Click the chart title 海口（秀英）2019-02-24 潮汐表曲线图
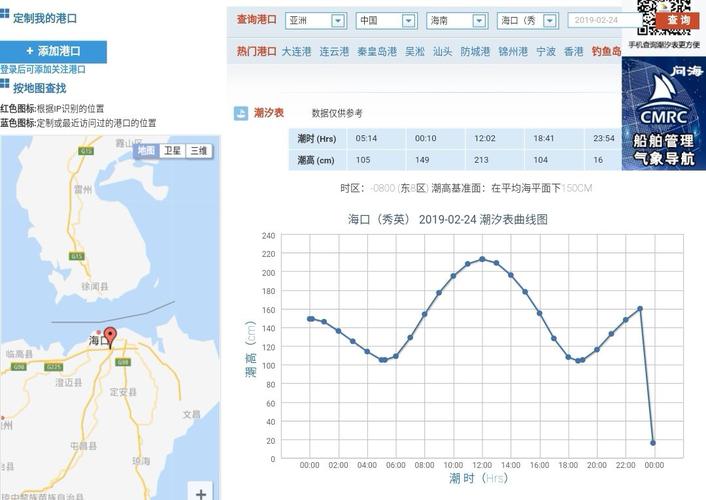Viewport: 706px width, 500px height. [x=448, y=220]
